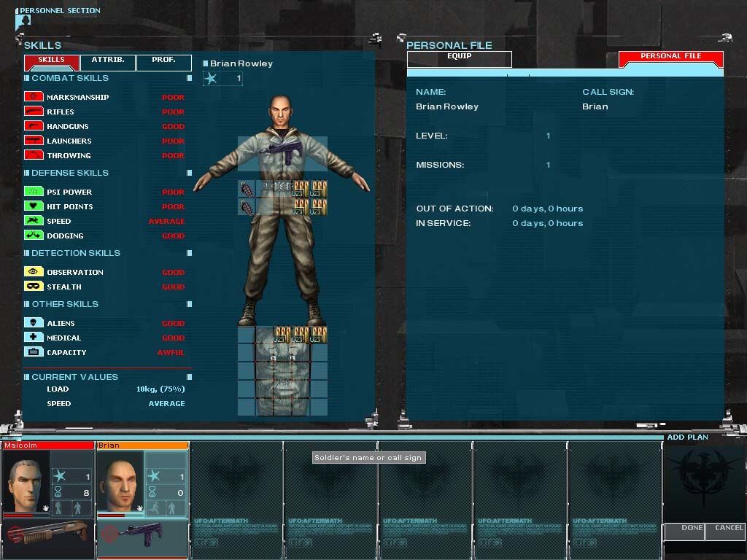This screenshot has height=560, width=747.
Task: Select Malcolm's soldier portrait
Action: [x=26, y=481]
